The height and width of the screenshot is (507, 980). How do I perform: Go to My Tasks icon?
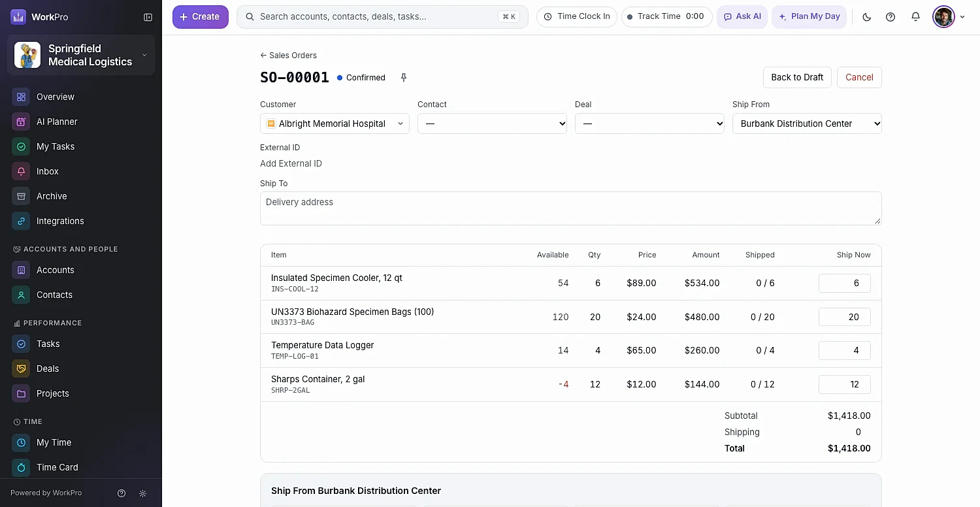click(x=21, y=146)
